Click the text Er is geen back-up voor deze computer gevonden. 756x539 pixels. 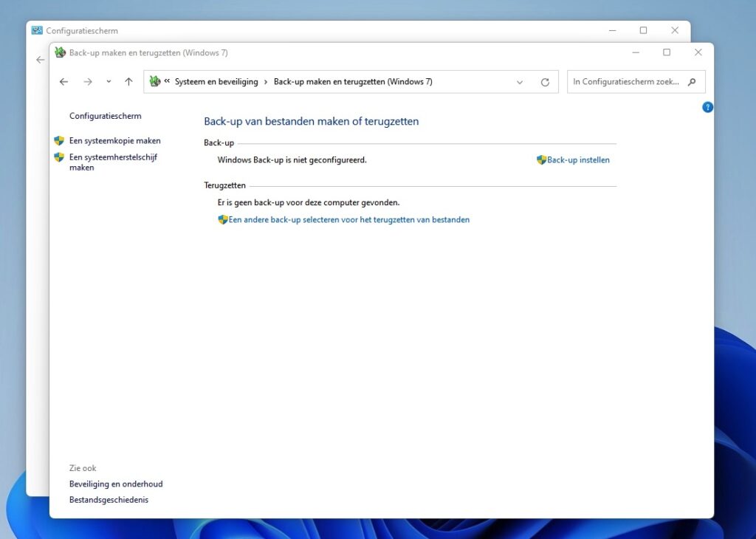308,202
